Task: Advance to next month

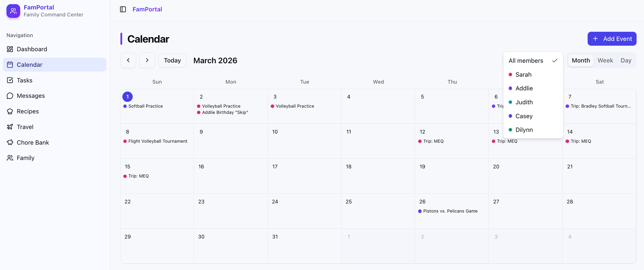Action: [x=147, y=60]
